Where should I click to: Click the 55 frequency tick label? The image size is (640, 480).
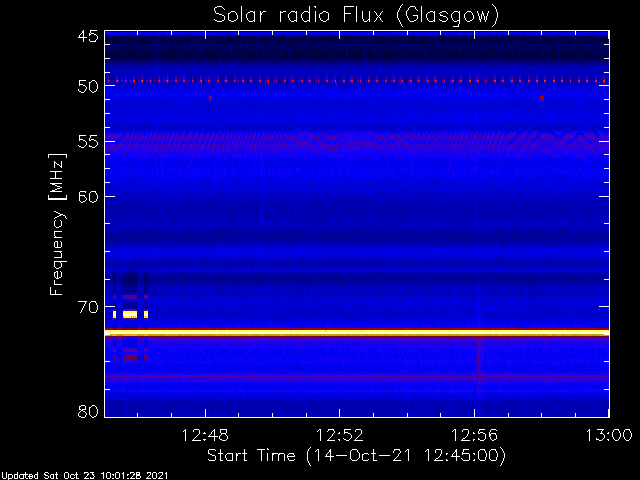pyautogui.click(x=88, y=142)
